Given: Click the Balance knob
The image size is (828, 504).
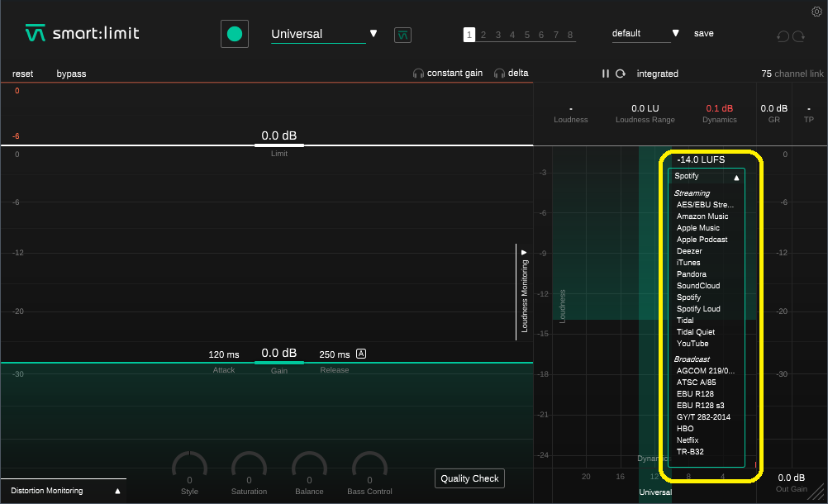Looking at the screenshot, I should (309, 466).
